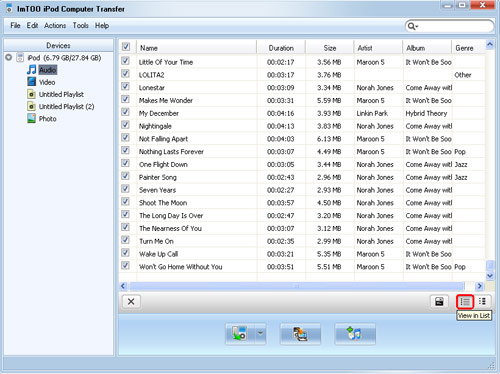The width and height of the screenshot is (500, 374).
Task: Click the Photo icon in Devices
Action: (31, 118)
